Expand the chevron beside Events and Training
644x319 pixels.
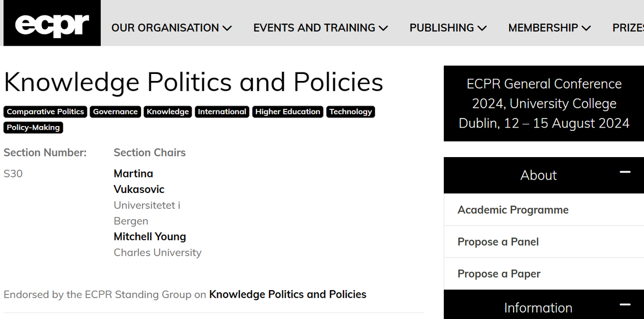383,28
